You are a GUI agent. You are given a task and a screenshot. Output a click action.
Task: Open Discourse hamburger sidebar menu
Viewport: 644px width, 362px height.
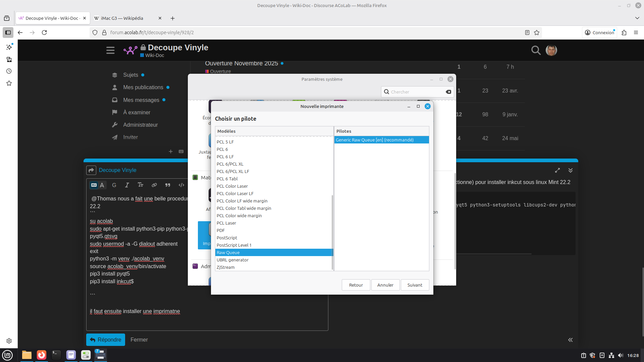point(110,50)
